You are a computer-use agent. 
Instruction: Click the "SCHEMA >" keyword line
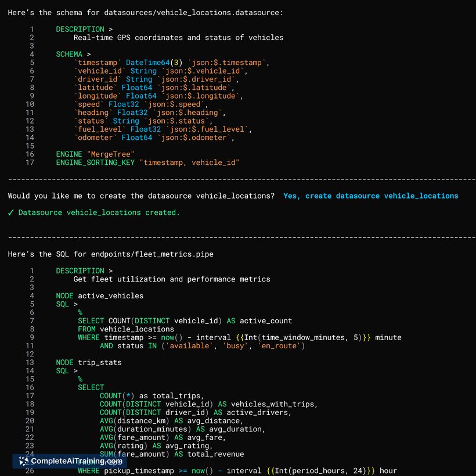point(74,55)
